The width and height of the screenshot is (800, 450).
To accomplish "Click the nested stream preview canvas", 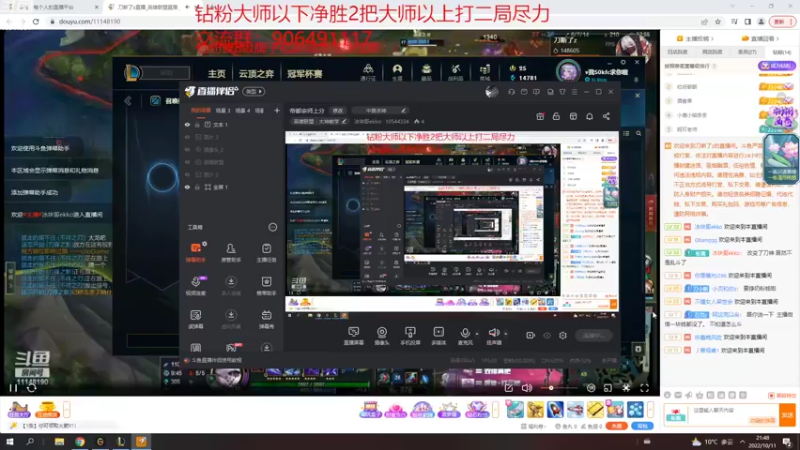I will coord(452,222).
